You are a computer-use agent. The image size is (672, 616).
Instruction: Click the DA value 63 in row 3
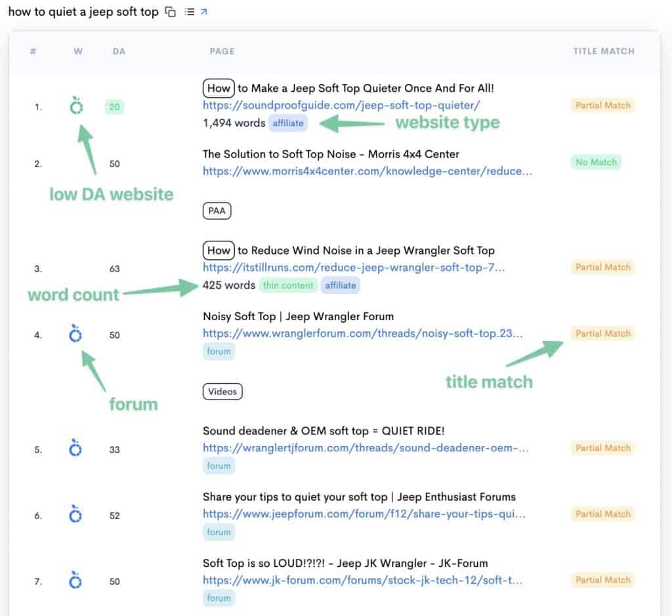(114, 269)
